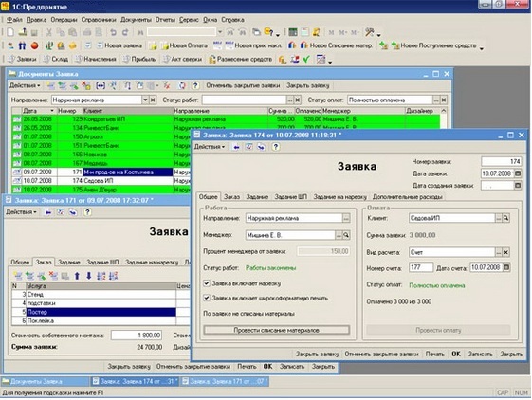This screenshot has height=400, width=532.
Task: Click the blue back arrow icon in Заявка 174
Action: click(236, 147)
